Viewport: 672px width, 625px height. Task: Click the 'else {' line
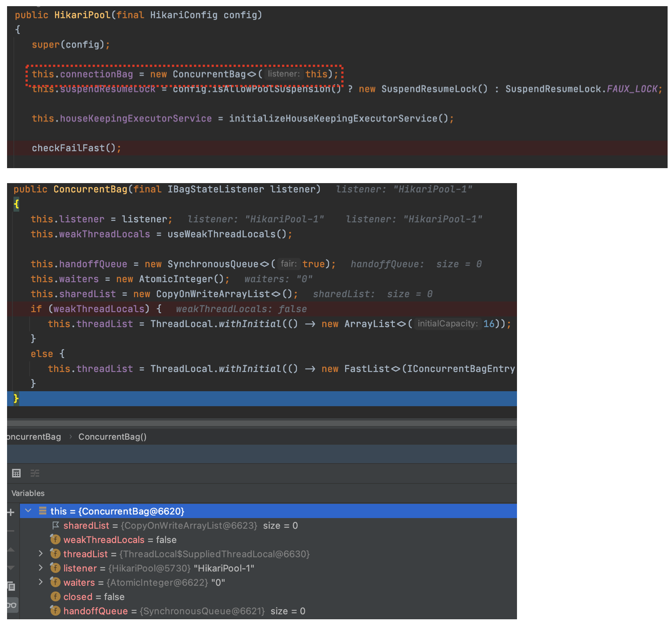[48, 354]
